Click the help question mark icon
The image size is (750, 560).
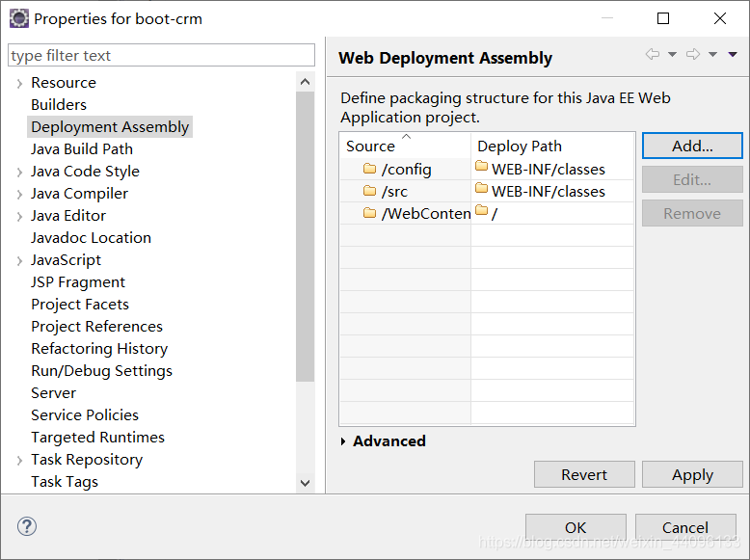coord(27,526)
